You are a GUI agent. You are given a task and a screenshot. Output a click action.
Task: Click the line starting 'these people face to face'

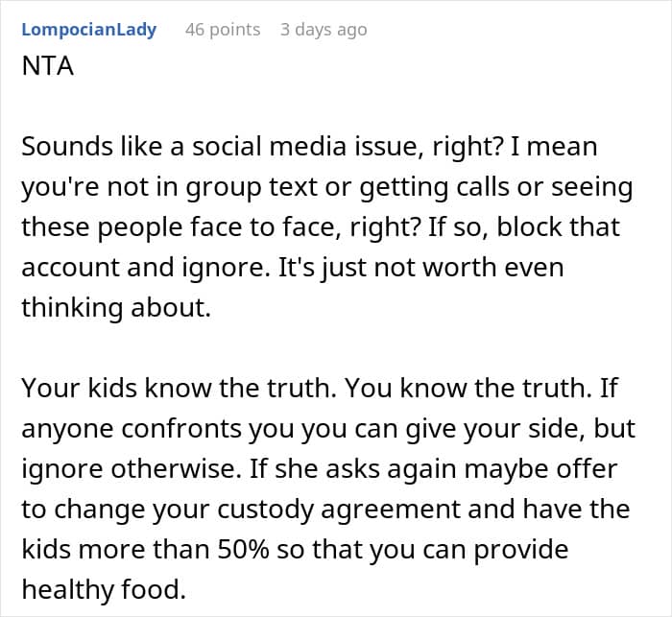(321, 227)
